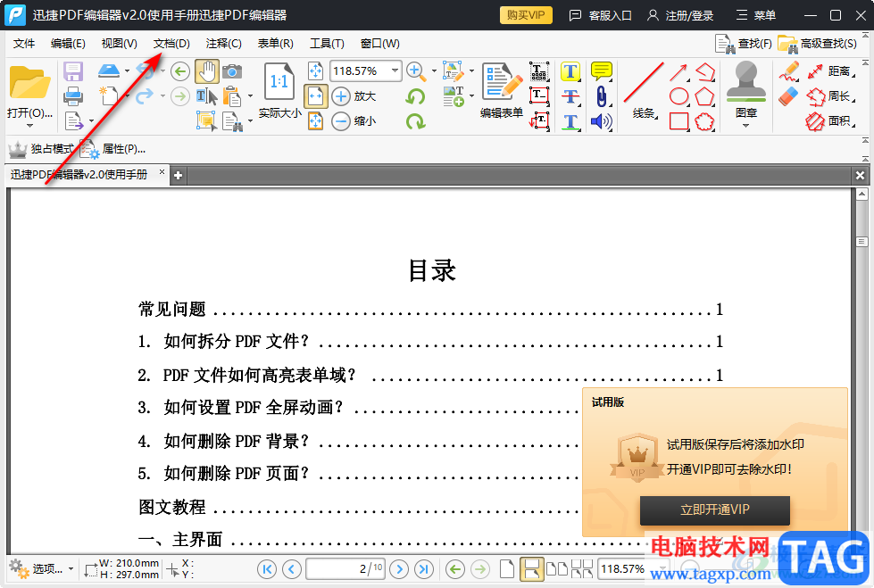The width and height of the screenshot is (874, 588).
Task: Click the Buy VIP (购买VIP) button
Action: (526, 15)
